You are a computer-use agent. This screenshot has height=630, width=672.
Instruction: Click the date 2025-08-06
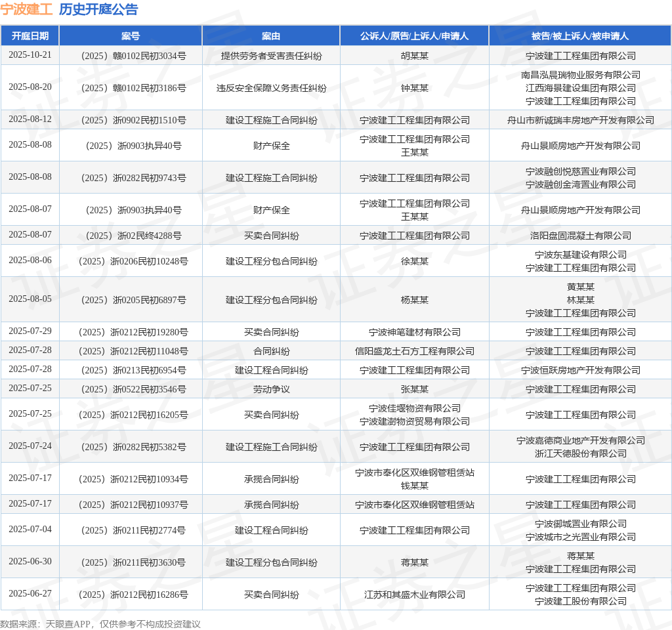pyautogui.click(x=30, y=261)
